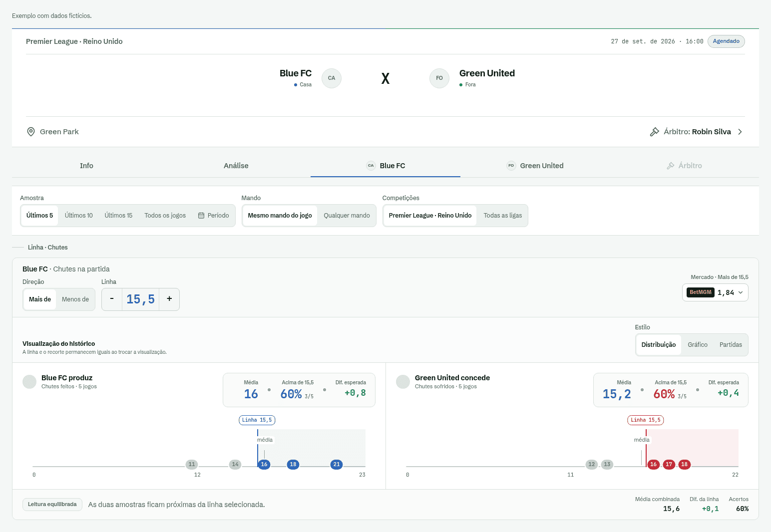This screenshot has height=532, width=771.
Task: Select Mesmo mando do jogo
Action: point(280,216)
